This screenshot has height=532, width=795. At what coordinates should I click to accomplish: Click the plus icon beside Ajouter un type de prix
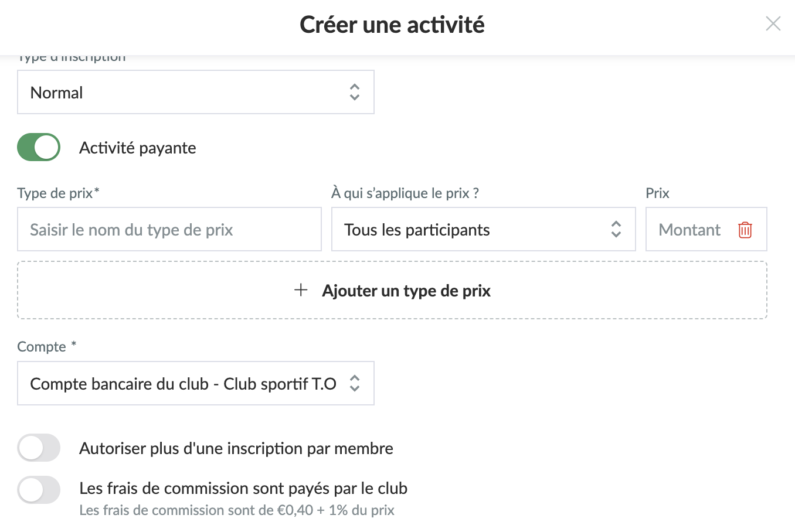(x=301, y=290)
